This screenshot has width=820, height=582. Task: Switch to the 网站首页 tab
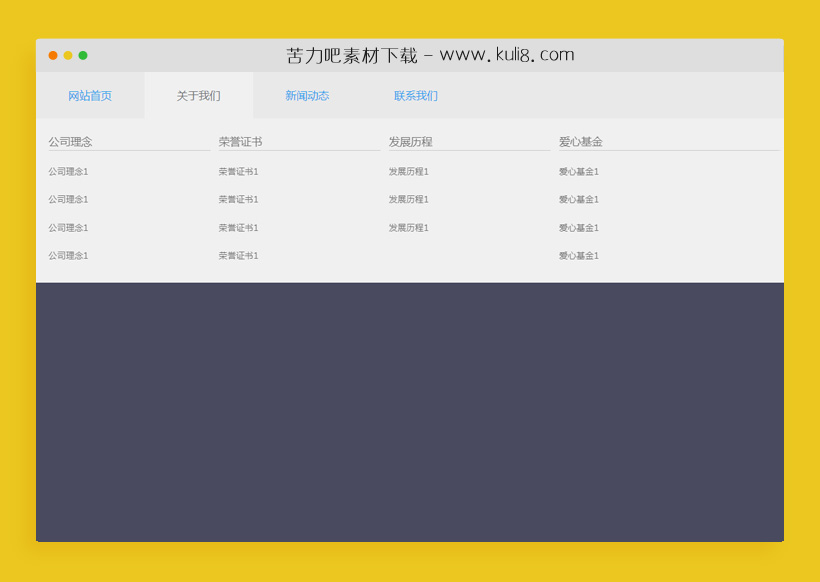(91, 95)
